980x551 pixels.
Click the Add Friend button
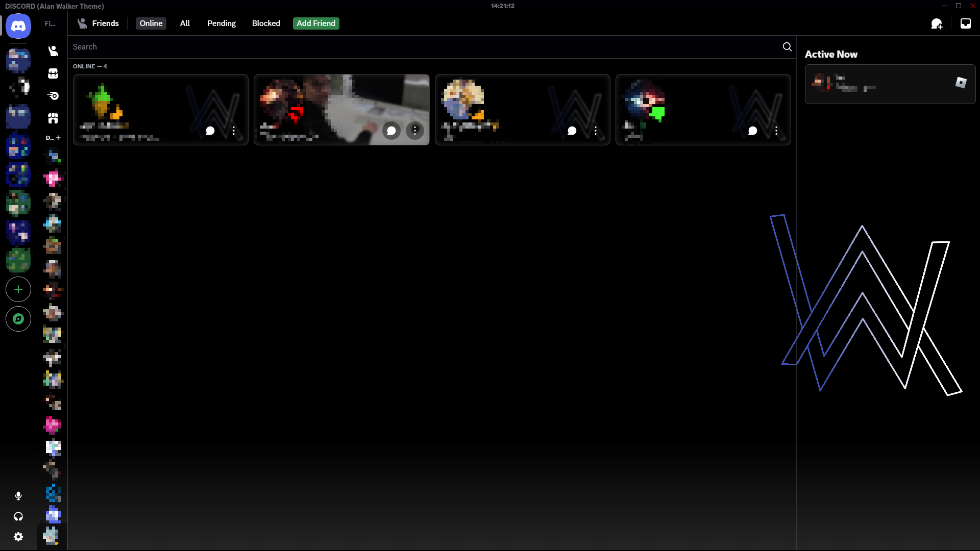315,23
